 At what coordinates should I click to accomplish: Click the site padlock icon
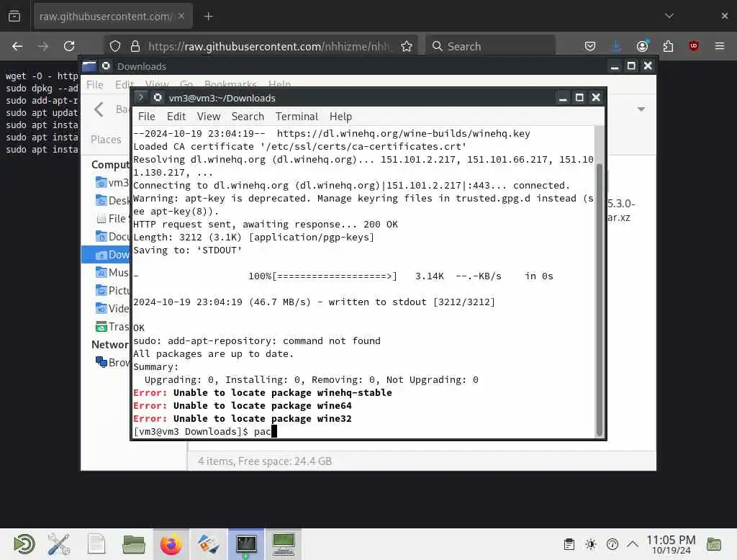(135, 46)
